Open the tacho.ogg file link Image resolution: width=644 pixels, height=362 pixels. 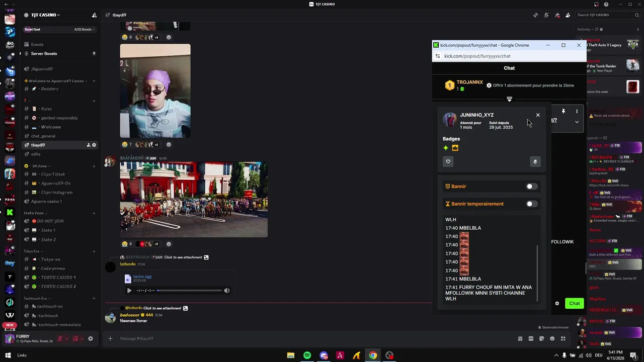(142, 277)
